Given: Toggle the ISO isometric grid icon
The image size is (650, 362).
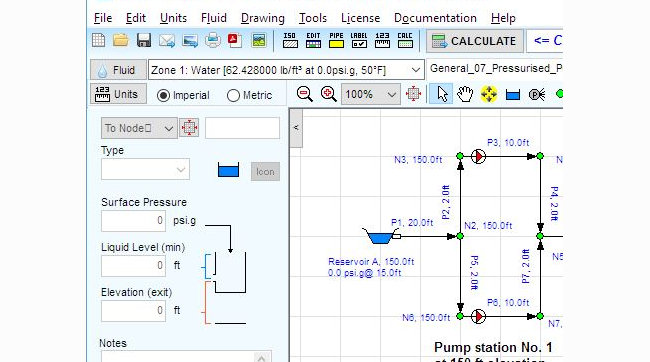Looking at the screenshot, I should [x=290, y=41].
